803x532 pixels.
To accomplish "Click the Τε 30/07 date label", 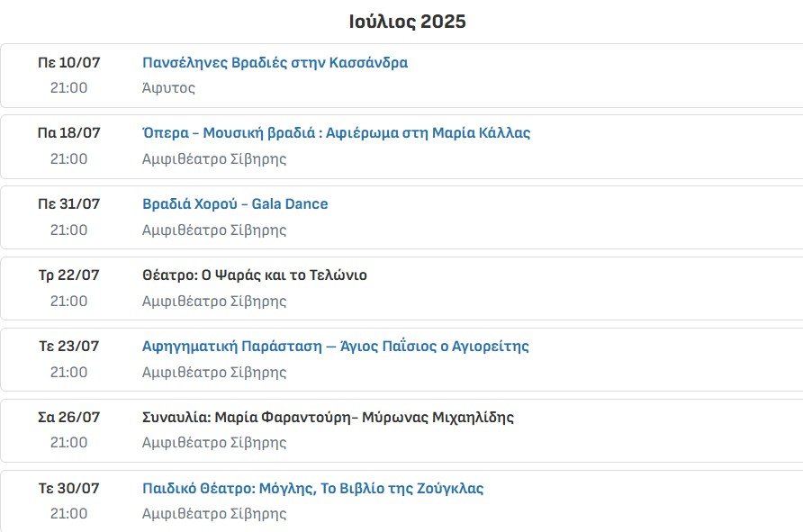I will click(x=68, y=489).
